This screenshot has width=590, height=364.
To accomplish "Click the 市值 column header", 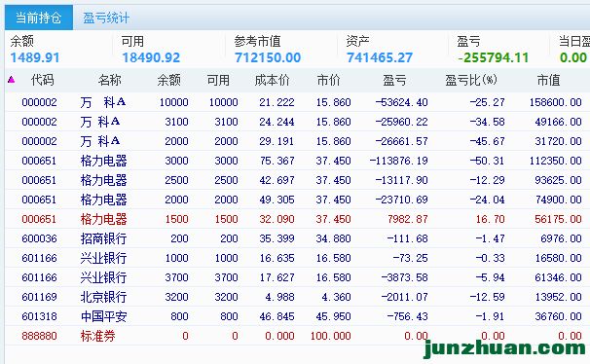I will coord(548,80).
